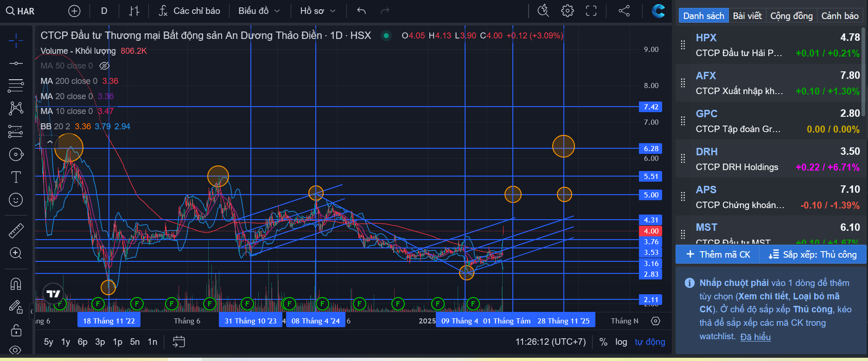Screen dimensions: 868x361
Task: Select the pattern drawing tool
Action: [16, 108]
